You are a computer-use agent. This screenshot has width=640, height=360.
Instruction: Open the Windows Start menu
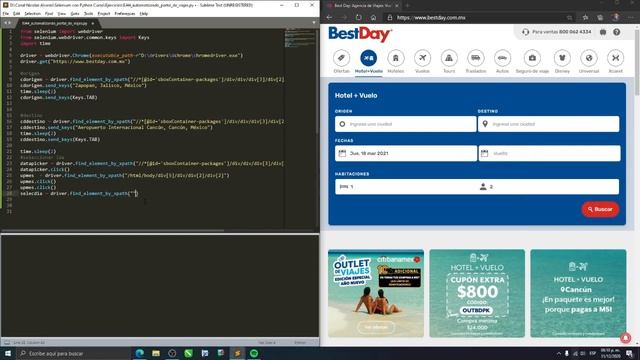pyautogui.click(x=8, y=353)
